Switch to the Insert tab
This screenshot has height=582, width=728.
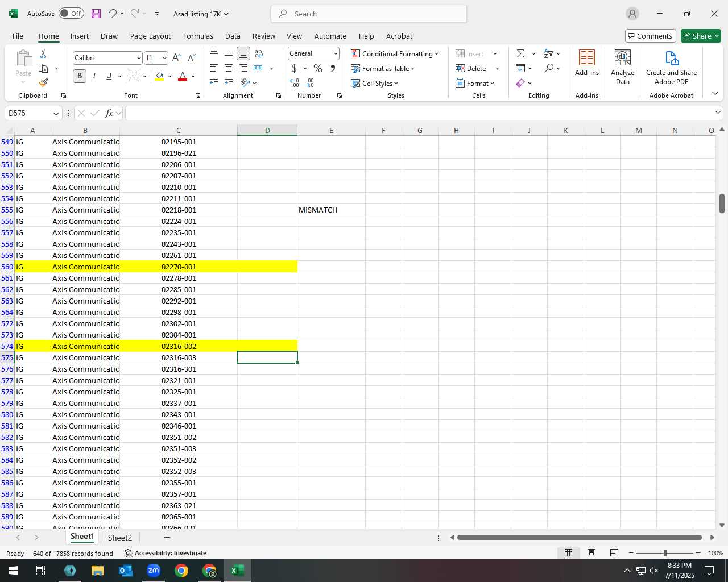80,36
